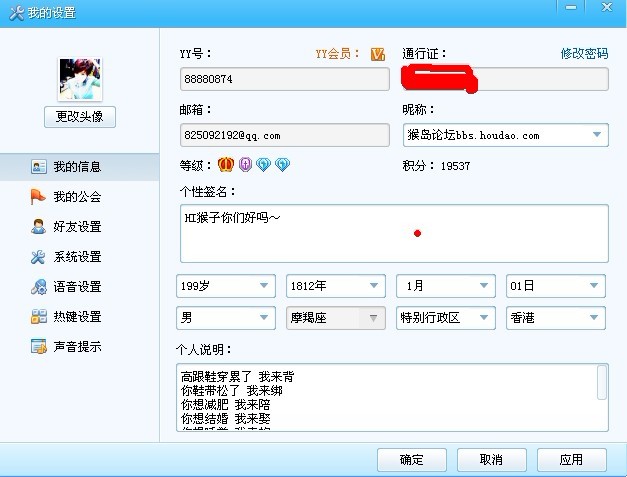The height and width of the screenshot is (477, 627).
Task: Click the 通行证 passport field
Action: click(505, 79)
